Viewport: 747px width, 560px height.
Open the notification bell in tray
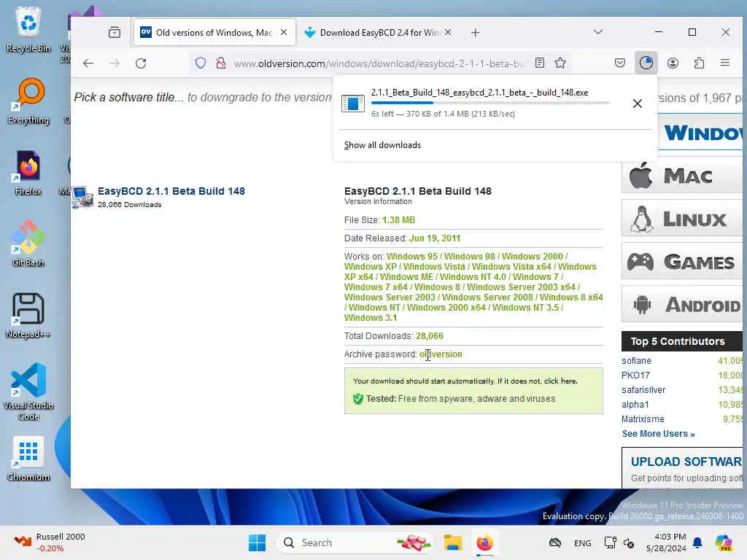pos(697,542)
